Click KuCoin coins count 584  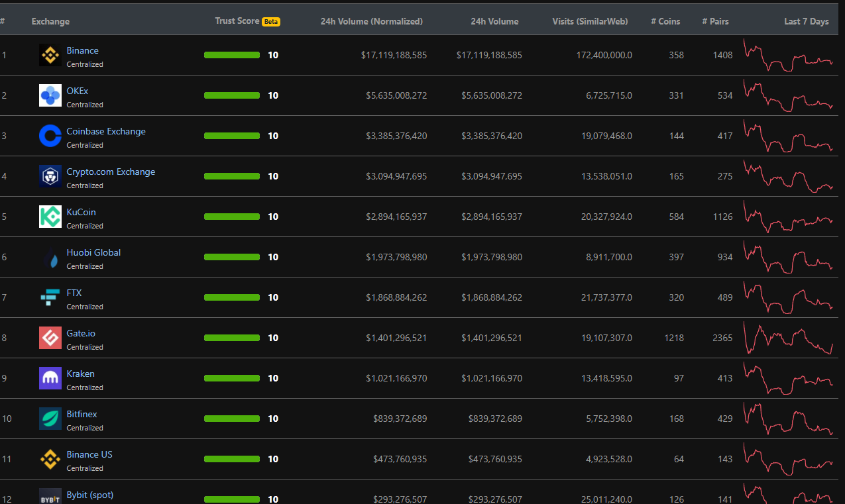[x=676, y=217]
